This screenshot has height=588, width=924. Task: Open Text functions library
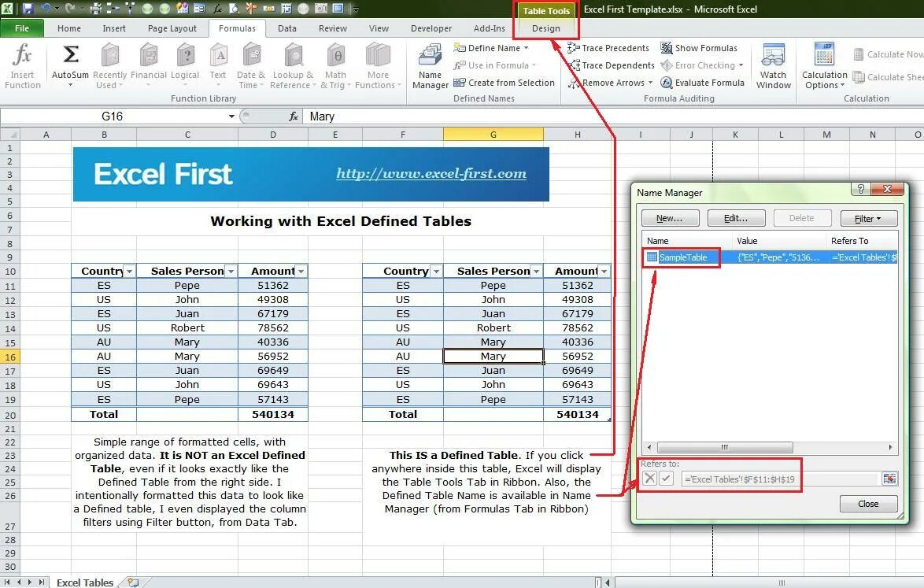pyautogui.click(x=218, y=66)
